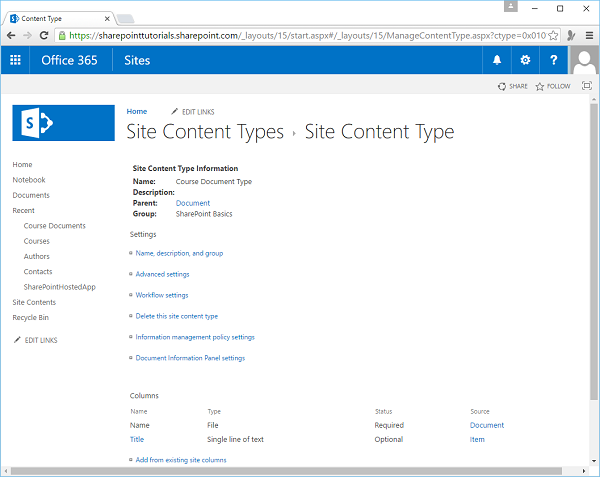Toggle focus on content icon
Viewport: 600px width, 477px height.
tap(586, 87)
